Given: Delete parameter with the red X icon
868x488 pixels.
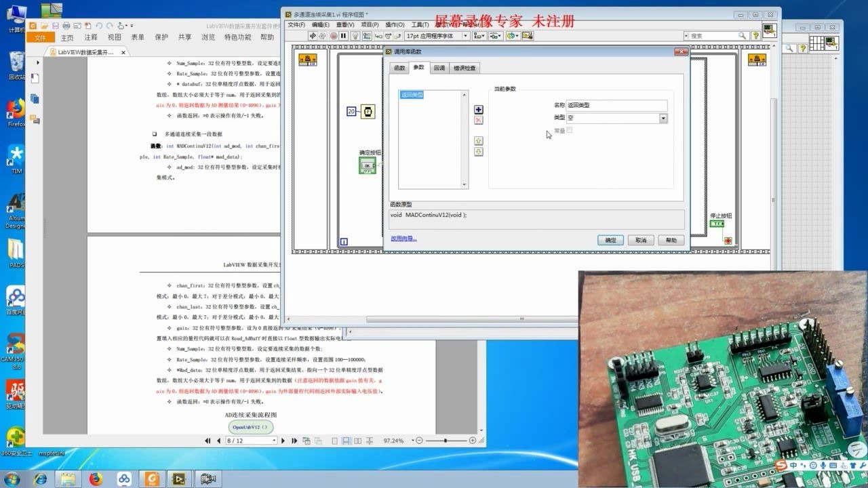Looking at the screenshot, I should click(479, 120).
